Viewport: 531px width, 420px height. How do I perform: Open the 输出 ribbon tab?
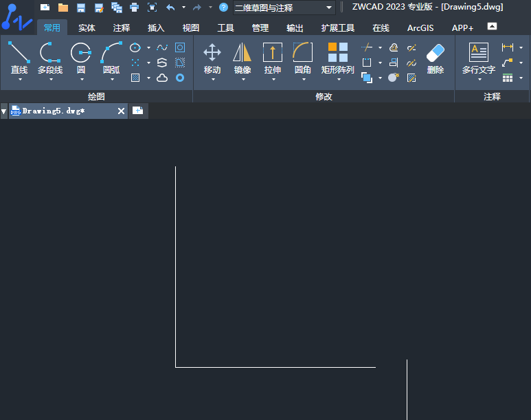(295, 27)
